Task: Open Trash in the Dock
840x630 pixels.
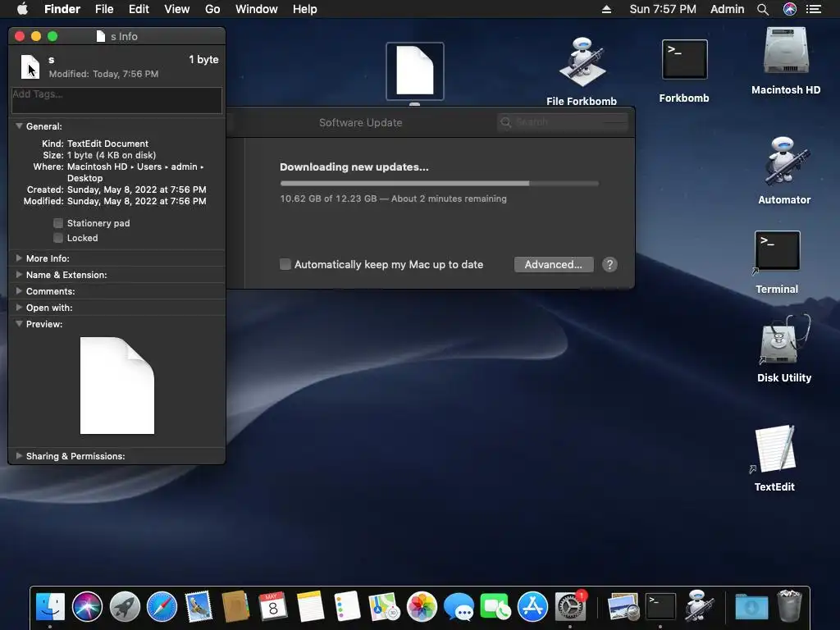Action: point(789,607)
